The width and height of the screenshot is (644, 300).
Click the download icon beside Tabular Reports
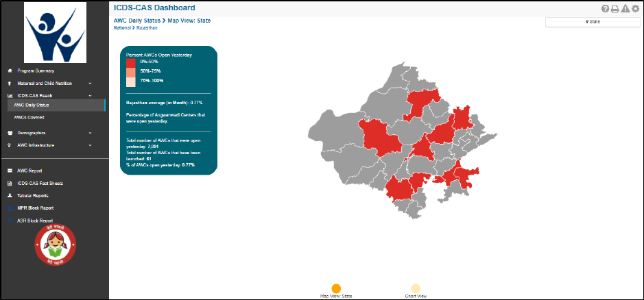point(10,196)
